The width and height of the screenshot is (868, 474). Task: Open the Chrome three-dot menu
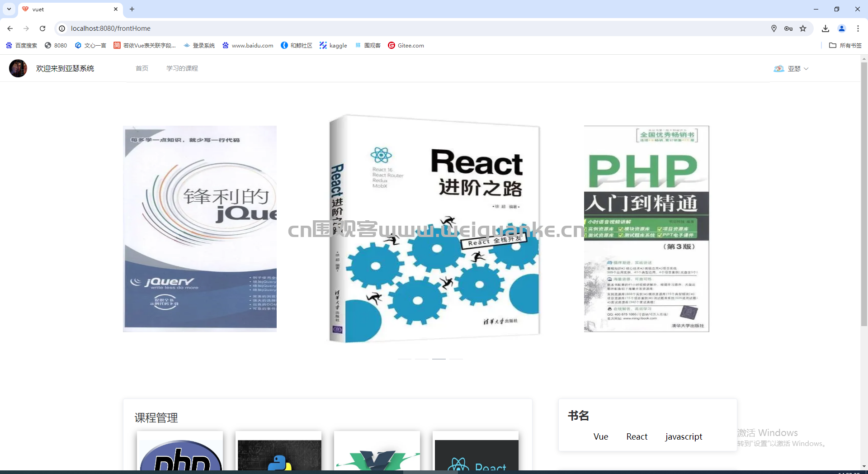pos(858,28)
